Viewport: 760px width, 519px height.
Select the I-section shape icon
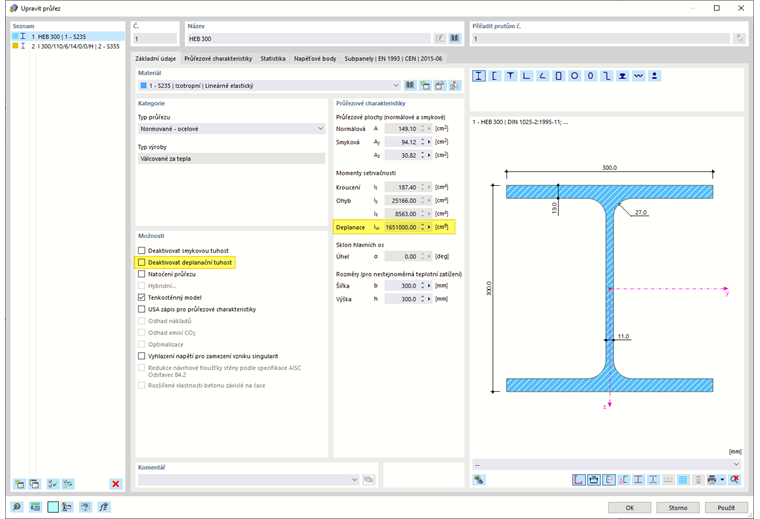[479, 76]
